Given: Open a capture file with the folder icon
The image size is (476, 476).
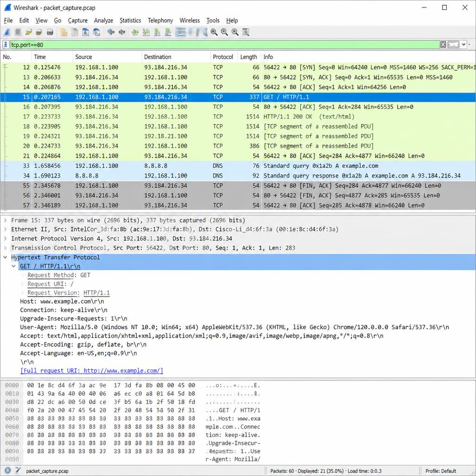Looking at the screenshot, I should [x=64, y=32].
